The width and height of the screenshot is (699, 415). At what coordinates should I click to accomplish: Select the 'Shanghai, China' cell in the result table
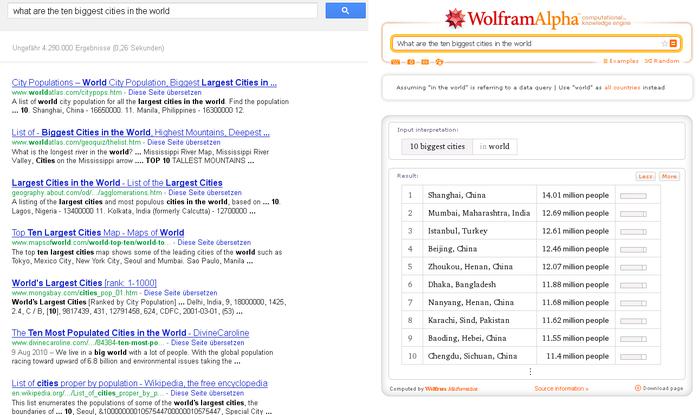(x=480, y=195)
